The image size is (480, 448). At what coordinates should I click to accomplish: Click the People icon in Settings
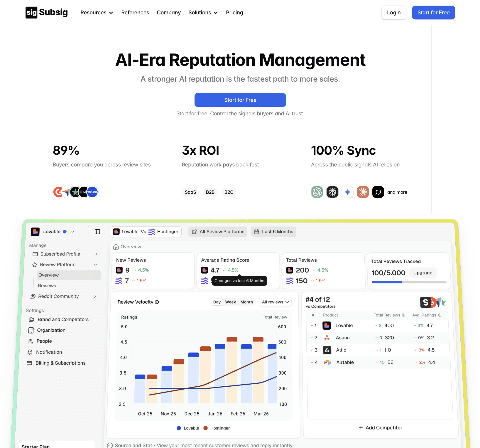click(30, 341)
